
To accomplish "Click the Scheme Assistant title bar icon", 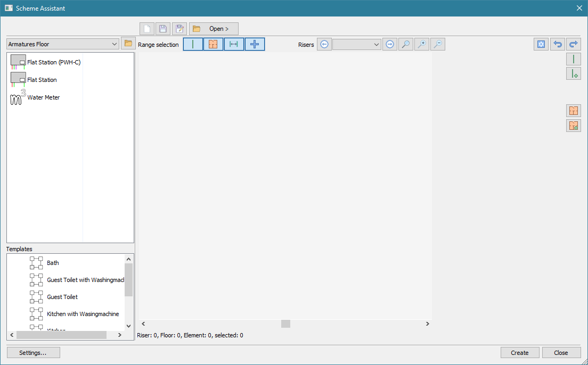I will (x=9, y=8).
